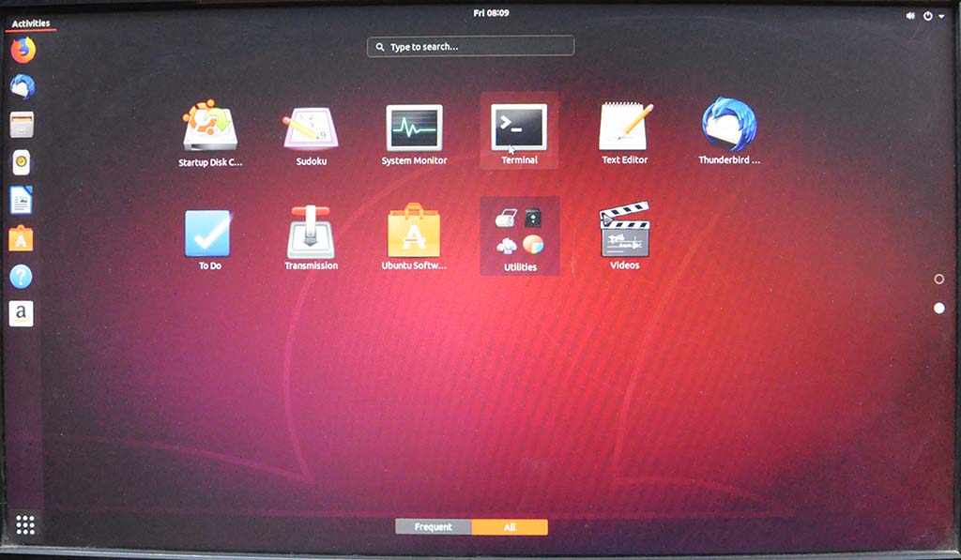Open the Terminal app
The image size is (961, 560).
[519, 131]
